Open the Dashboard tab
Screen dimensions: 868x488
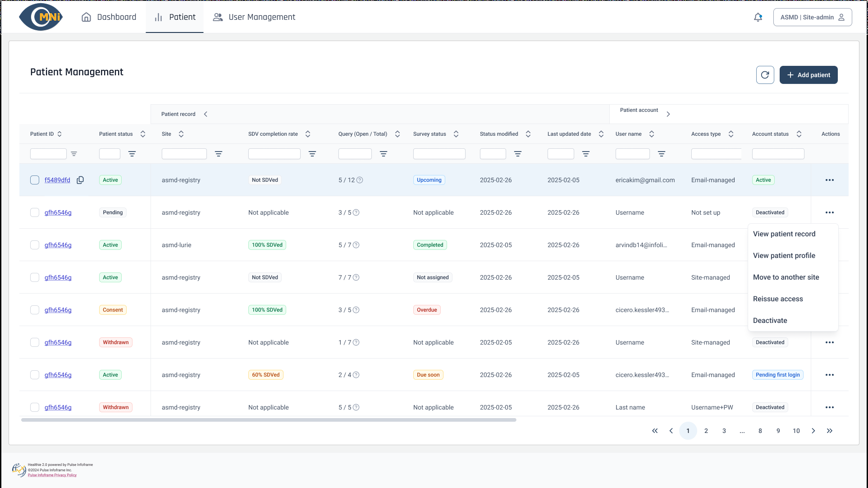[x=109, y=17]
